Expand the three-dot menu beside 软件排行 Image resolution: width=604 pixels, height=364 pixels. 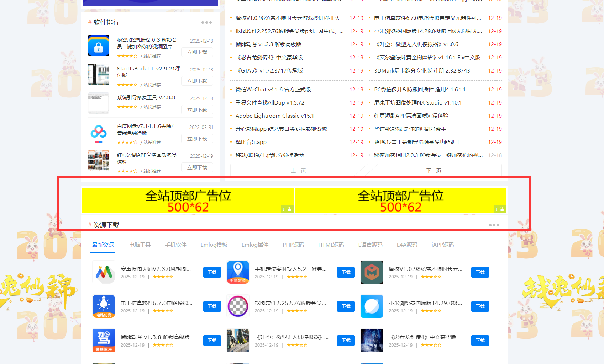[x=206, y=23]
